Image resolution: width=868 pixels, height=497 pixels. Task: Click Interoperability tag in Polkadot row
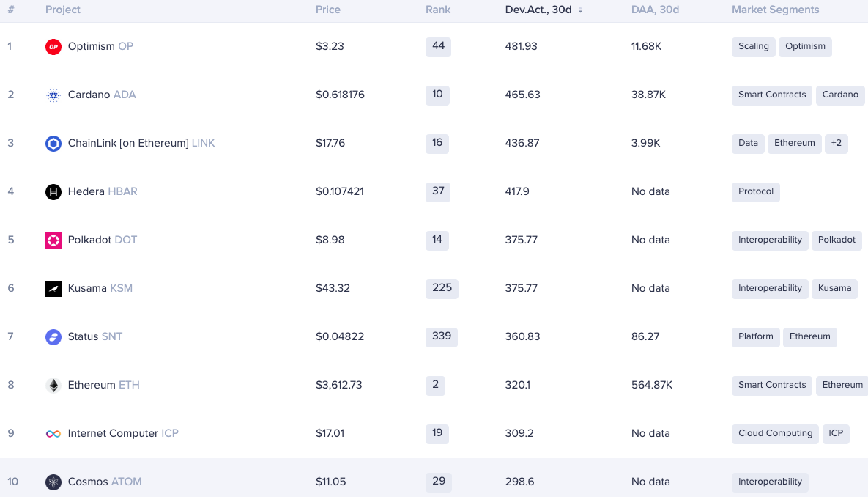tap(770, 240)
